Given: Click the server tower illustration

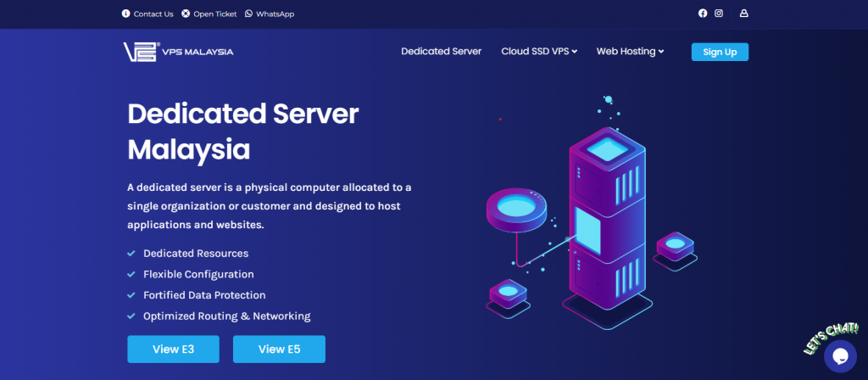Looking at the screenshot, I should [x=607, y=227].
